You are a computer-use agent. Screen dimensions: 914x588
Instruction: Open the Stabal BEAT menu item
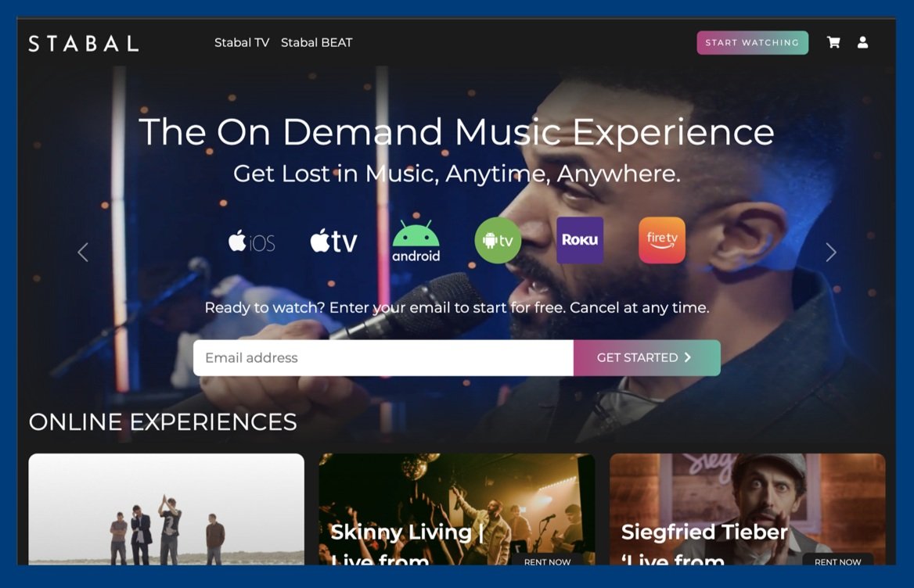click(x=316, y=42)
